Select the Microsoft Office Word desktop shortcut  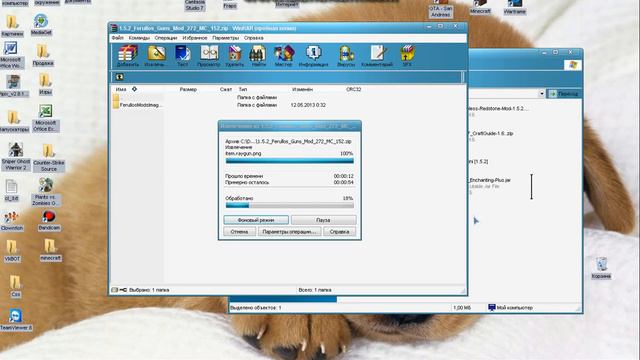pyautogui.click(x=11, y=55)
